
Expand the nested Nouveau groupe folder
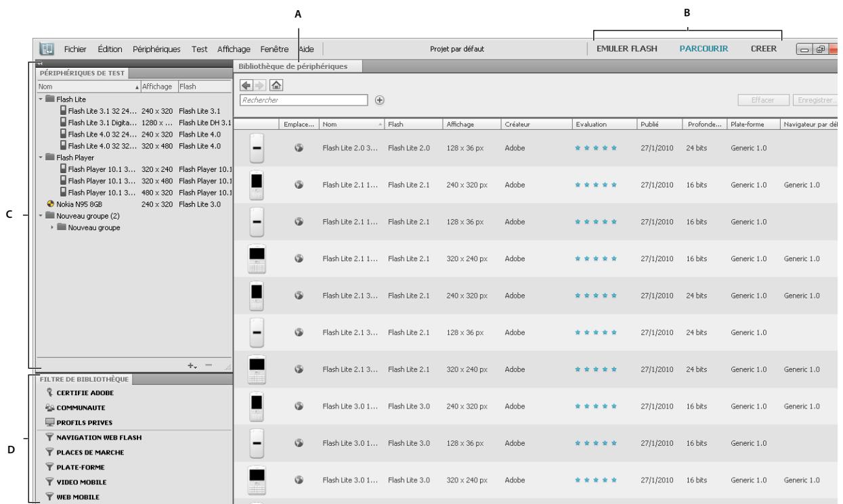pyautogui.click(x=53, y=227)
